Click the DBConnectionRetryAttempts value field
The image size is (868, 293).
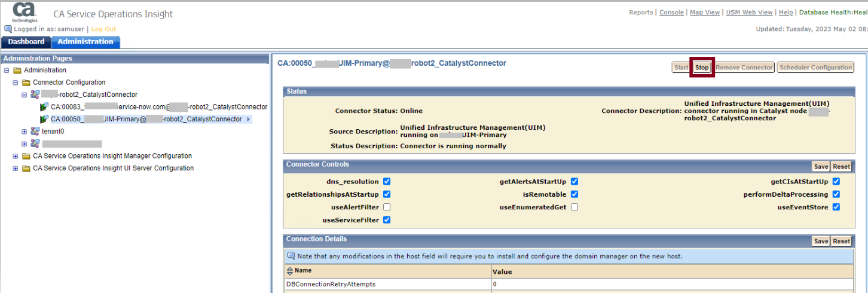pyautogui.click(x=670, y=285)
